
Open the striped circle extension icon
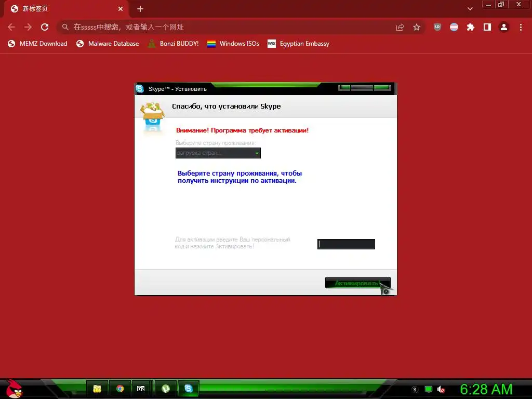[x=454, y=27]
